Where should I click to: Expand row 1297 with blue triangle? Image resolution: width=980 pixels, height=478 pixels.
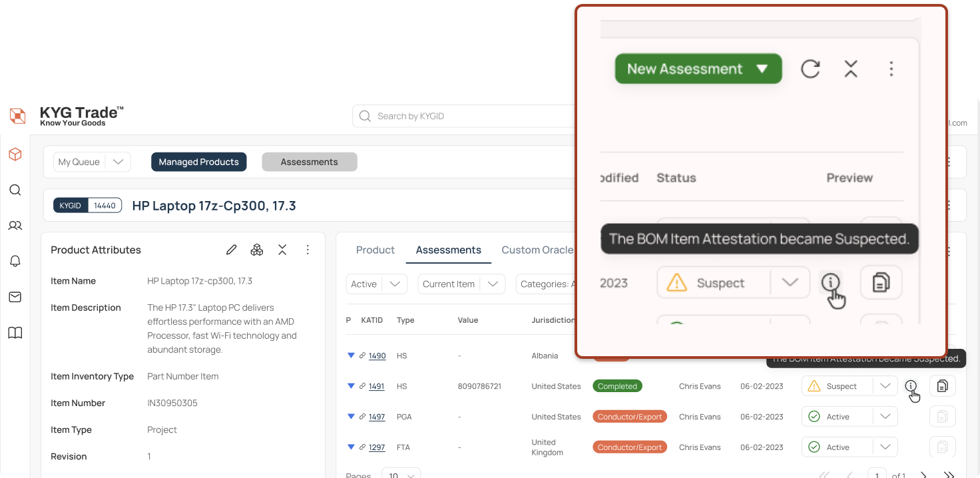351,447
